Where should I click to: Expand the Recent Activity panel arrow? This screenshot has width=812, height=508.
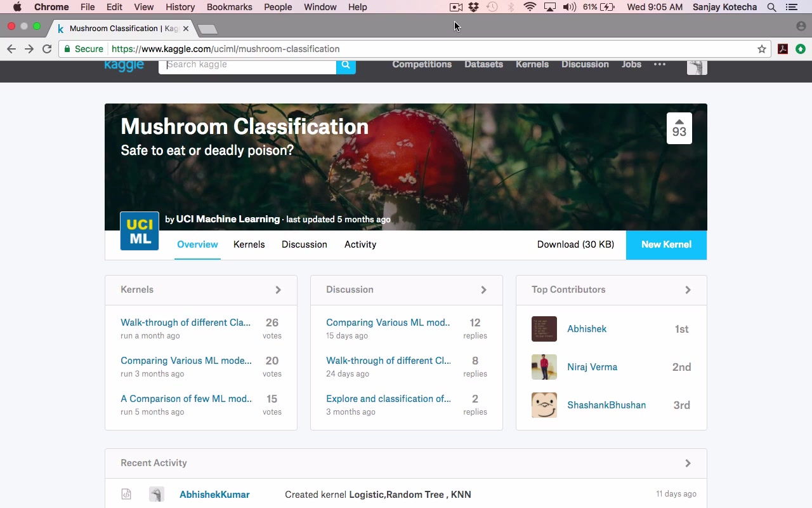688,463
